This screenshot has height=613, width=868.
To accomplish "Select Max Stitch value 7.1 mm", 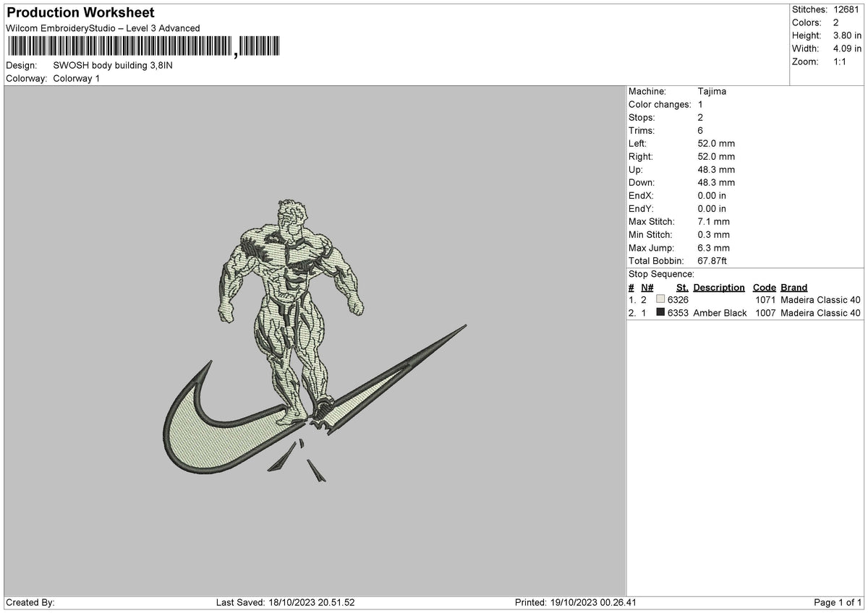I will tap(714, 222).
